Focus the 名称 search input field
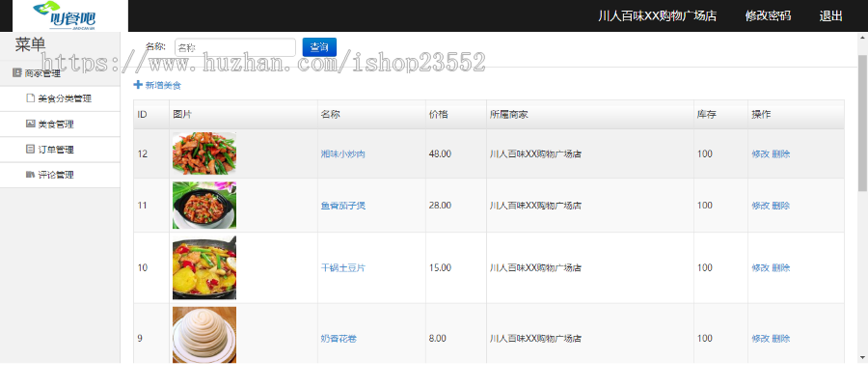Screen dimensions: 868x388 (235, 47)
